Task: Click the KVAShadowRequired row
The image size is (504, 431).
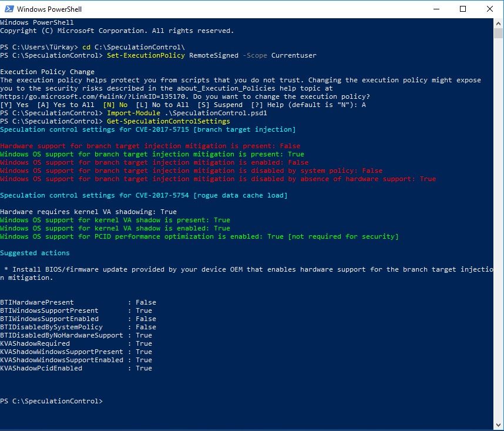Action: (x=76, y=343)
